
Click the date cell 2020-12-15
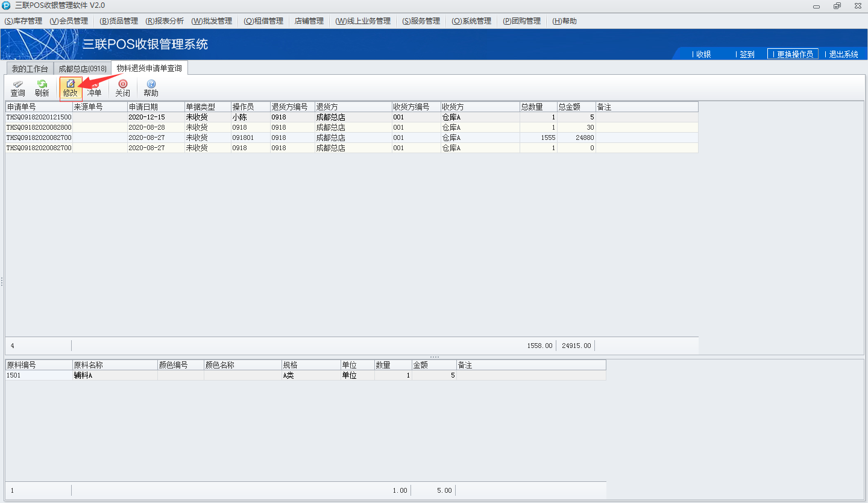point(156,117)
